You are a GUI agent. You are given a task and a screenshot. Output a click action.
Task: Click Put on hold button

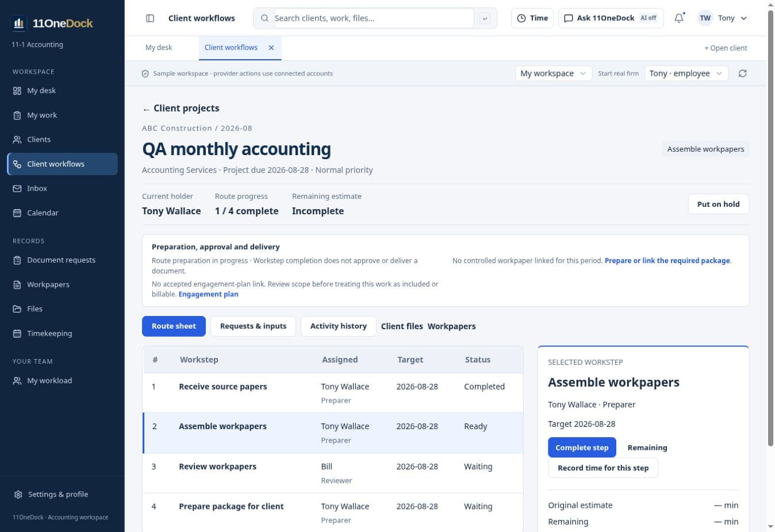tap(719, 204)
